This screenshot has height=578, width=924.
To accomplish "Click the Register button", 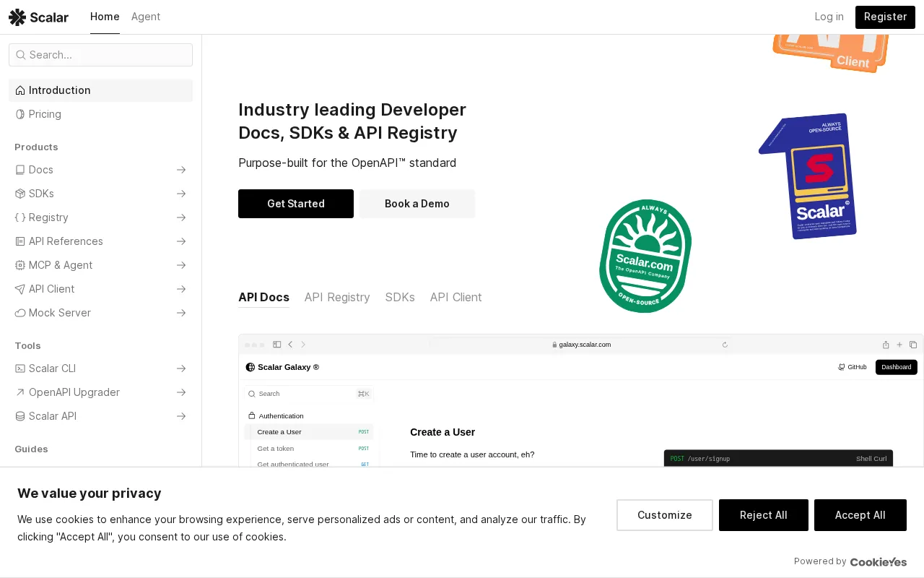I will coord(885,17).
